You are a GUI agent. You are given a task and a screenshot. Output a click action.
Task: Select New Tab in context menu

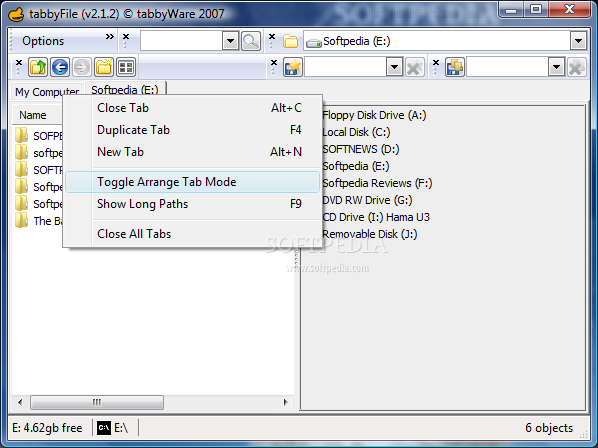pos(192,152)
